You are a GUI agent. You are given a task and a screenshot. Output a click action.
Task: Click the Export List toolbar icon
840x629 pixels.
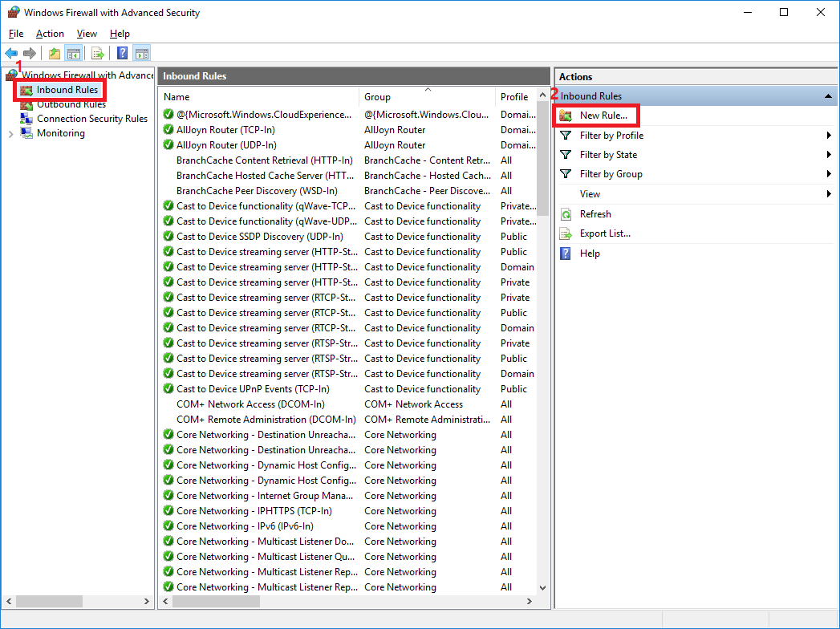point(98,53)
